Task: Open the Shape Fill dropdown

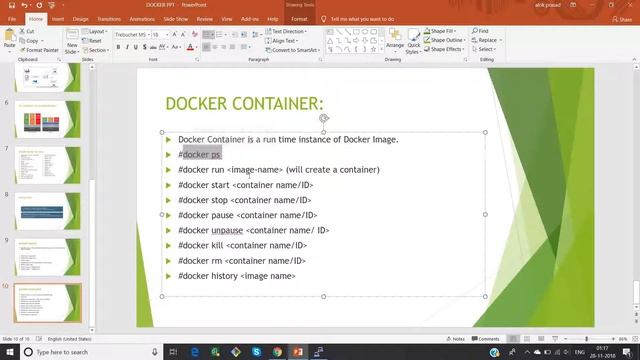Action: tap(440, 31)
